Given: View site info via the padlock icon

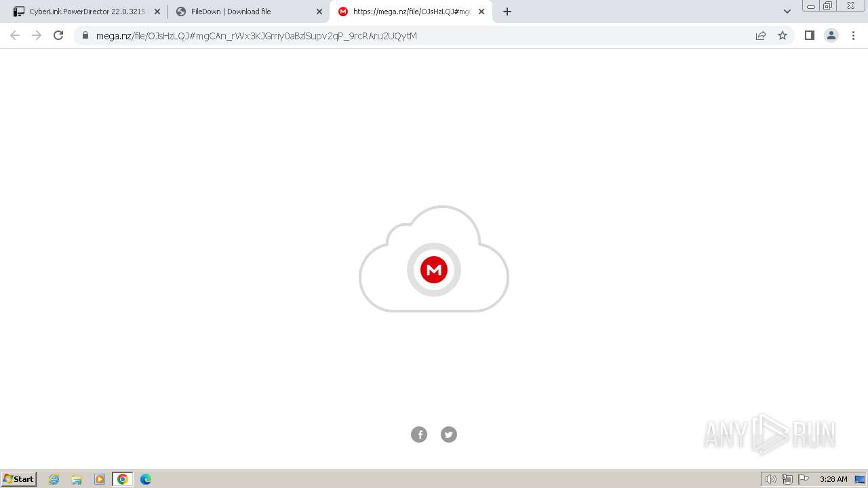Looking at the screenshot, I should click(85, 35).
